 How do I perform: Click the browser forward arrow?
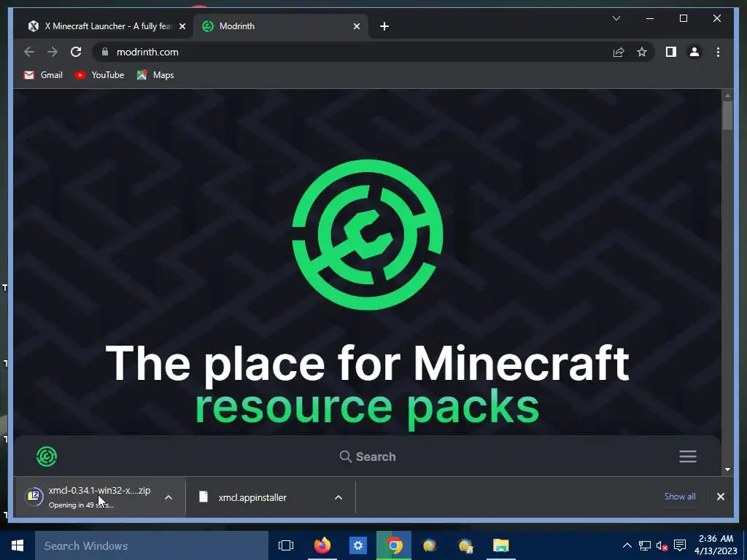53,52
